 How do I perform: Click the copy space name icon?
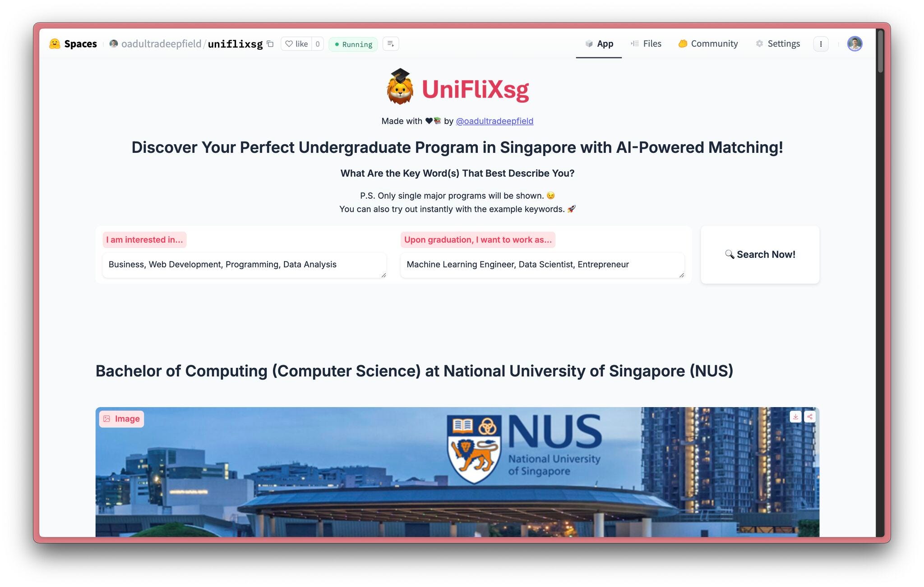point(270,43)
